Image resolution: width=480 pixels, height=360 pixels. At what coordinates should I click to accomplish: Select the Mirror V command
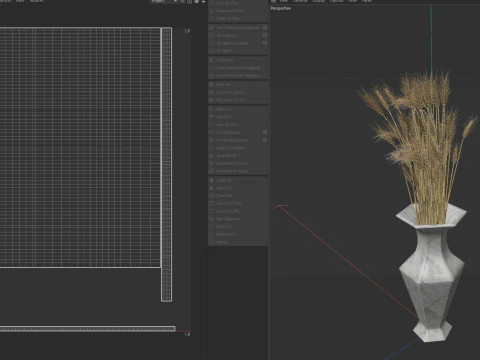coord(238,117)
